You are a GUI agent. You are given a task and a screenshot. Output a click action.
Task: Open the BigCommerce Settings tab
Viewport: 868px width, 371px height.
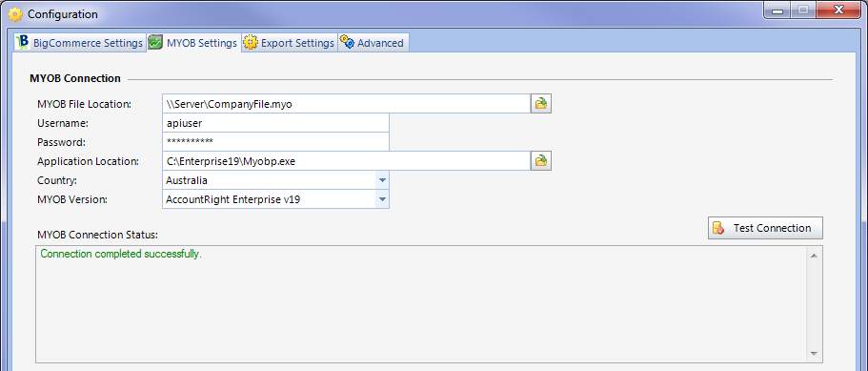80,43
